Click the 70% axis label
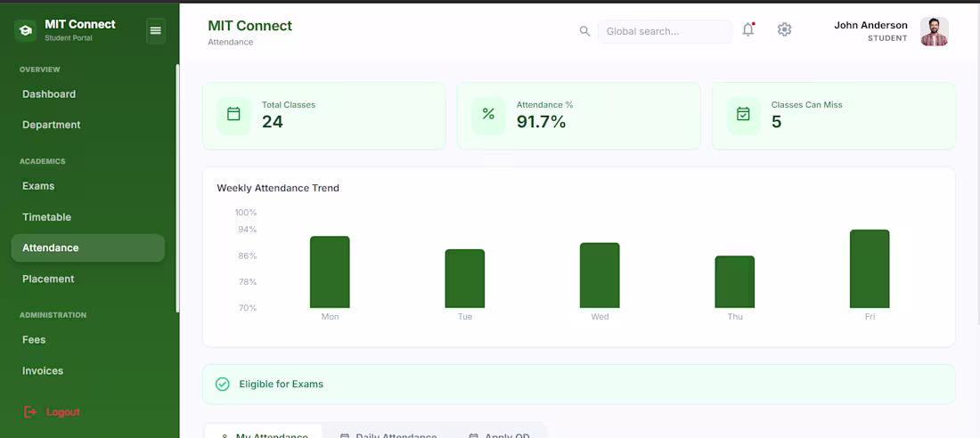 coord(248,308)
